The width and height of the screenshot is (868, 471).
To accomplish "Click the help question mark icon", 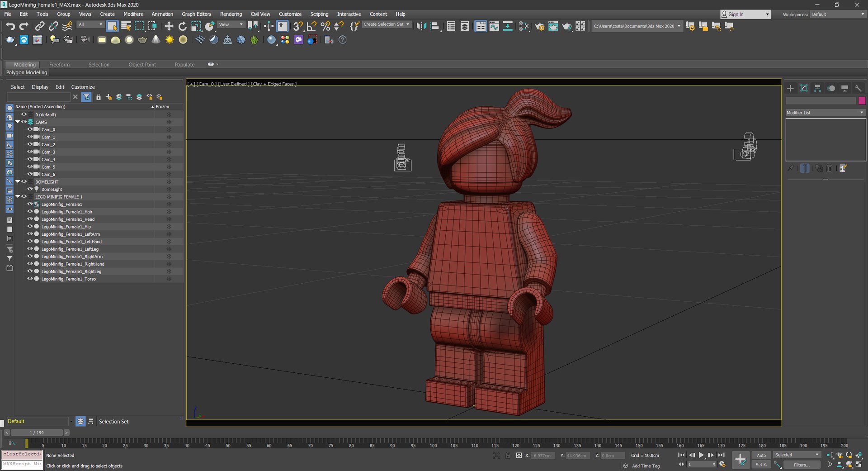I will coord(343,40).
